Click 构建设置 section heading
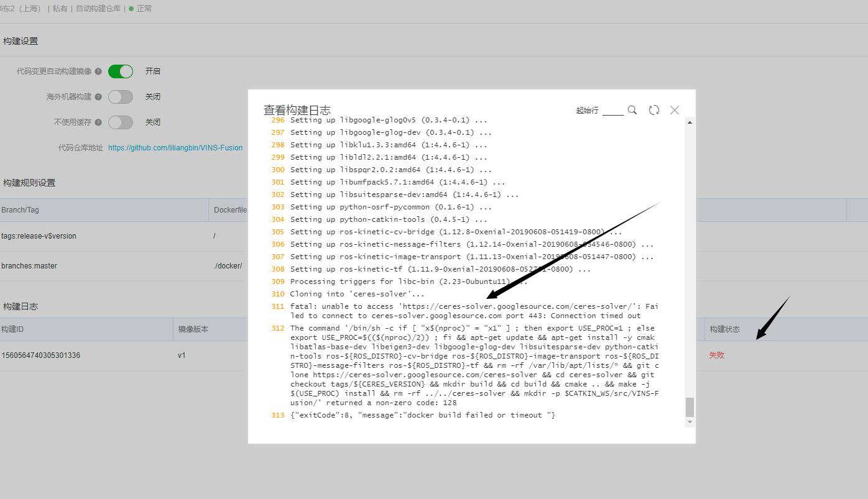This screenshot has height=499, width=868. (21, 41)
